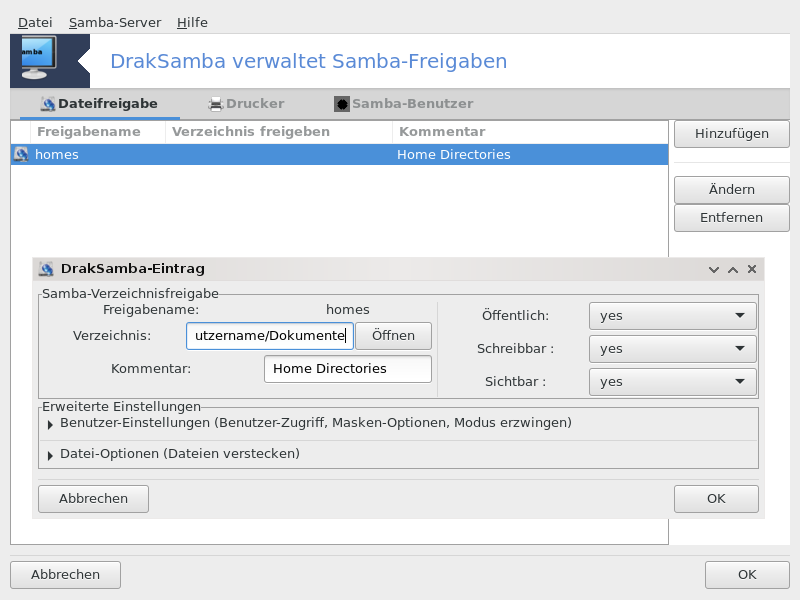Click the Hinzufügen button

point(732,134)
